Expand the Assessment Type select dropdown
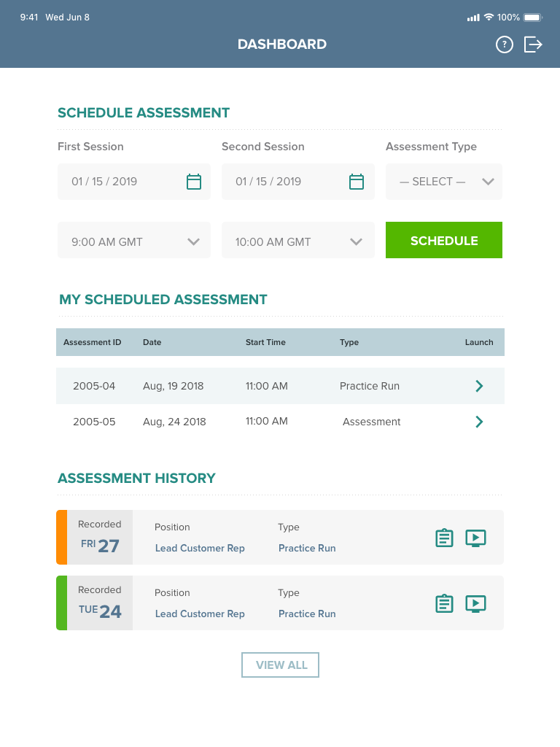560x747 pixels. click(x=443, y=182)
